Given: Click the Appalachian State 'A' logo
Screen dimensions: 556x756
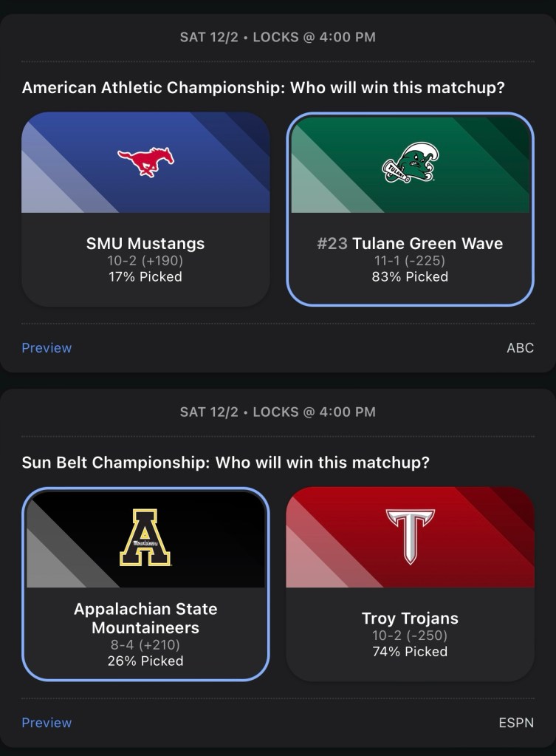Looking at the screenshot, I should [x=145, y=537].
